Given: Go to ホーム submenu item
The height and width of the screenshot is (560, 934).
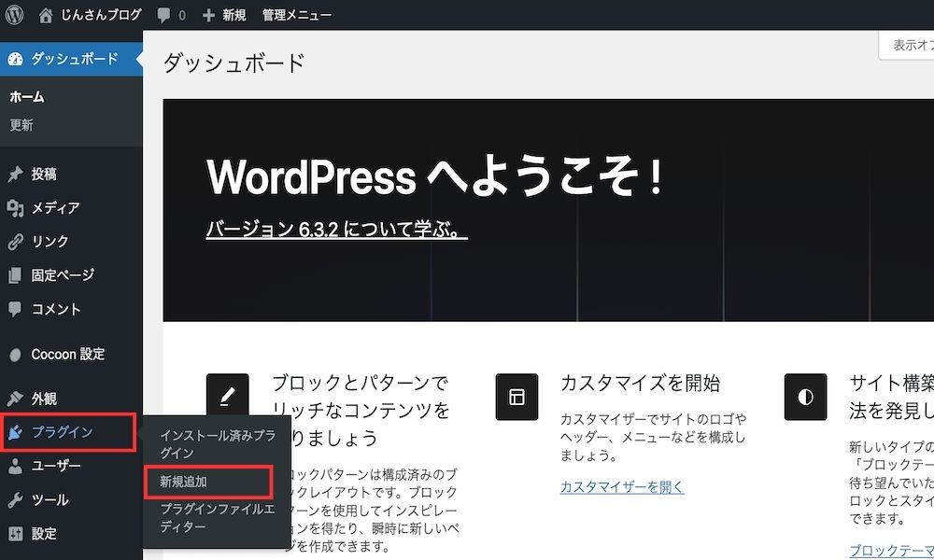Looking at the screenshot, I should click(27, 96).
